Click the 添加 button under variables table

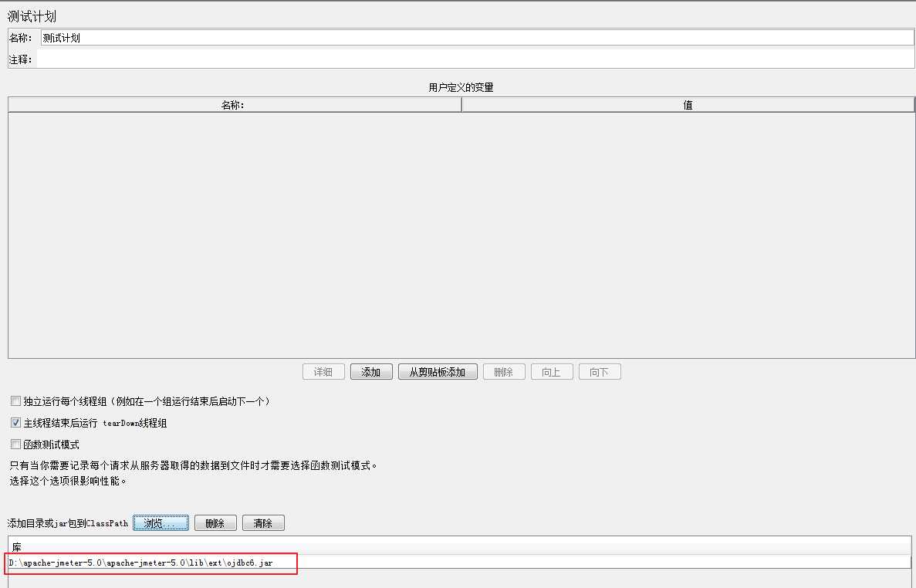point(371,372)
